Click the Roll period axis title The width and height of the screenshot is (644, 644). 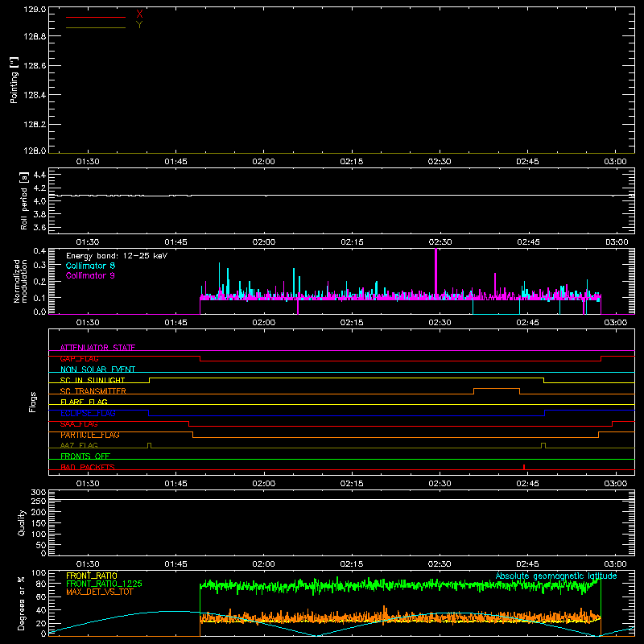click(24, 200)
